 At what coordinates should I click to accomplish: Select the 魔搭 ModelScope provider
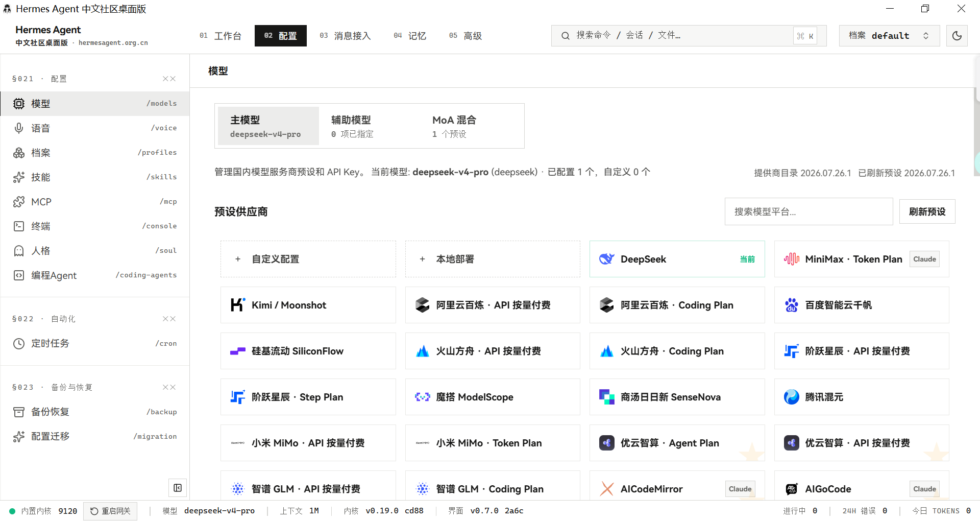(x=493, y=397)
